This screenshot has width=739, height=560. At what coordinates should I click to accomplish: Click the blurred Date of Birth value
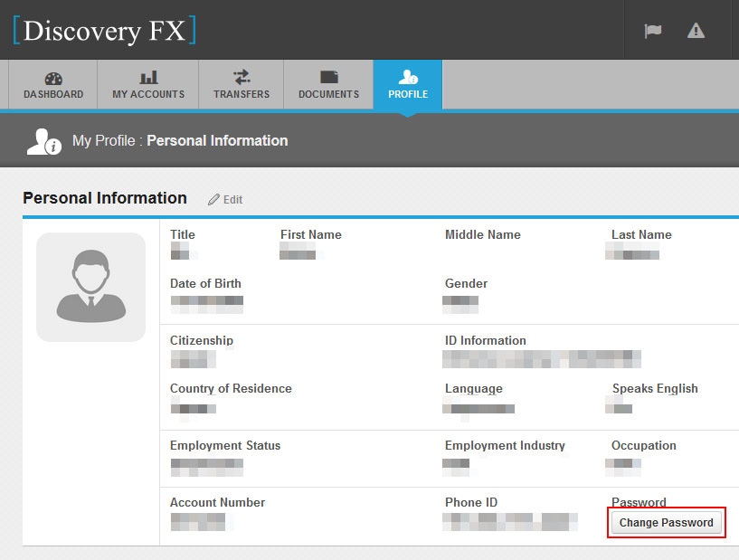click(x=206, y=302)
